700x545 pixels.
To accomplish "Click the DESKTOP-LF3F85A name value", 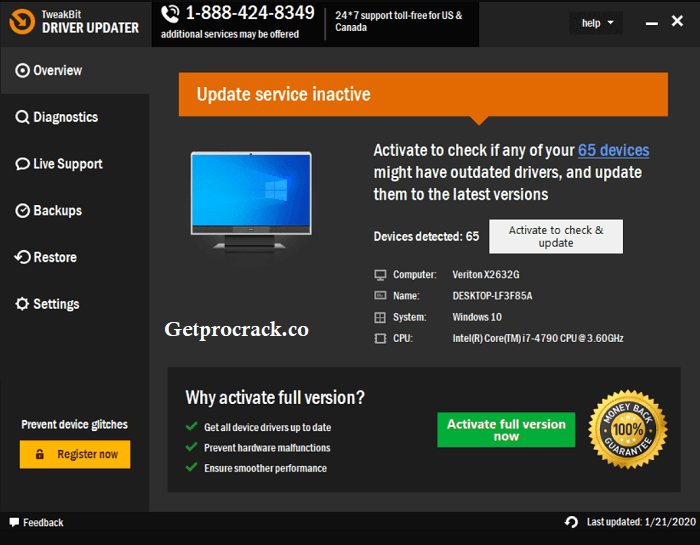I will [492, 296].
